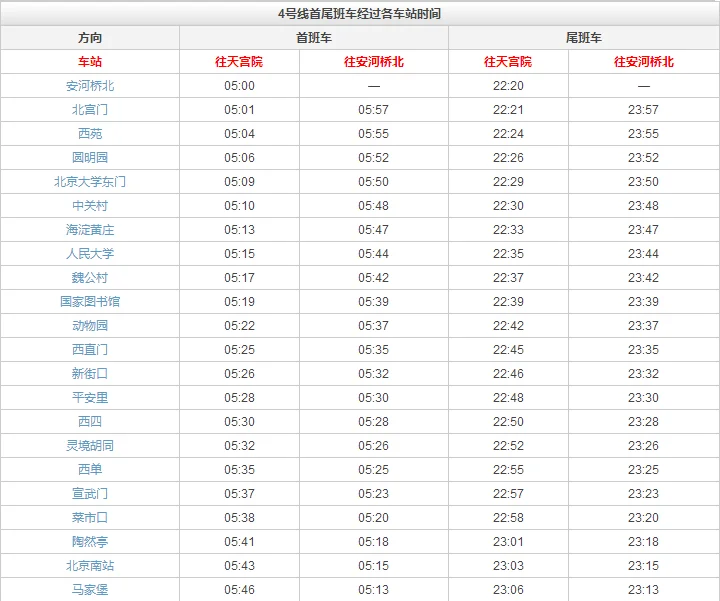
Task: Click the 动物园 station link
Action: [x=90, y=326]
